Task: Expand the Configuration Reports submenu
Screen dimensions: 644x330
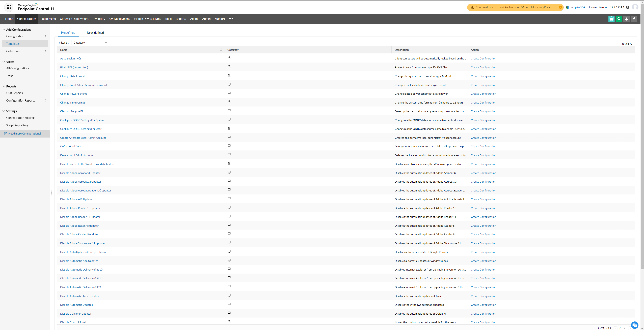Action: pos(45,101)
